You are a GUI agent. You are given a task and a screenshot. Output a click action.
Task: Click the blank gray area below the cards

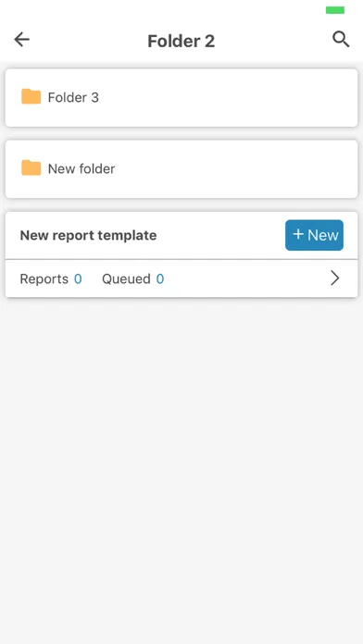point(181,468)
